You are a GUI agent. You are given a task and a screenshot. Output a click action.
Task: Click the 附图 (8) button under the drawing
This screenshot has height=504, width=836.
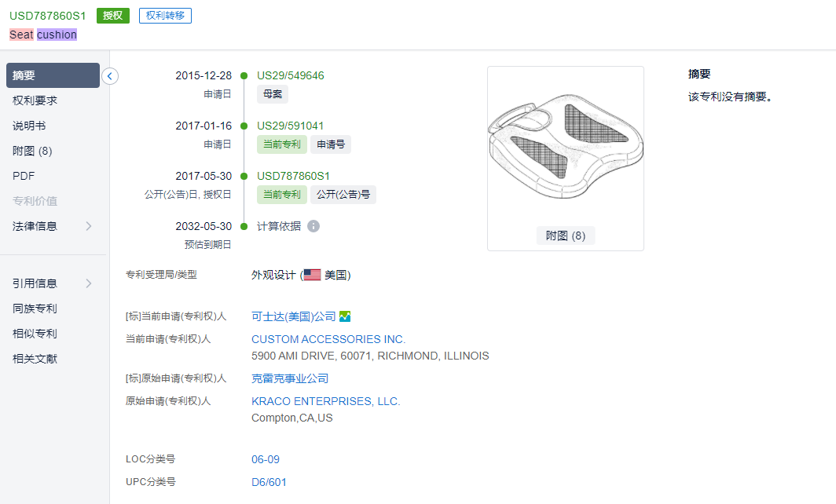pyautogui.click(x=566, y=236)
